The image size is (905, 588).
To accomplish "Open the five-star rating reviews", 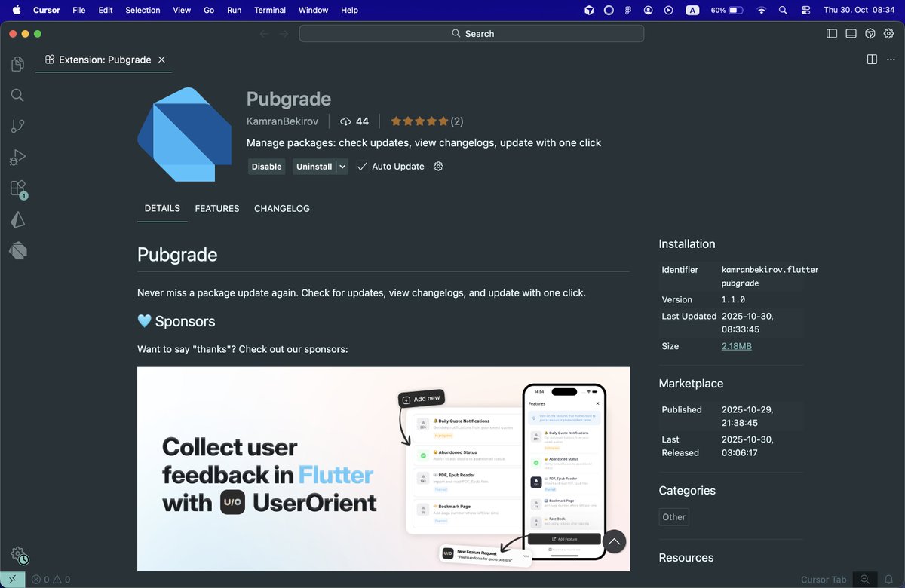I will click(x=427, y=121).
